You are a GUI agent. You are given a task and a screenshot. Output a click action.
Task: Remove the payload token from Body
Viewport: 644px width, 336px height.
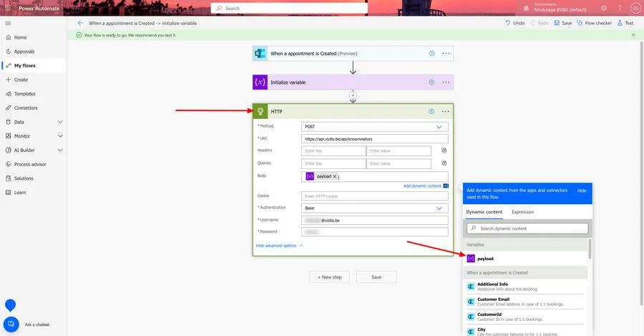[x=335, y=176]
